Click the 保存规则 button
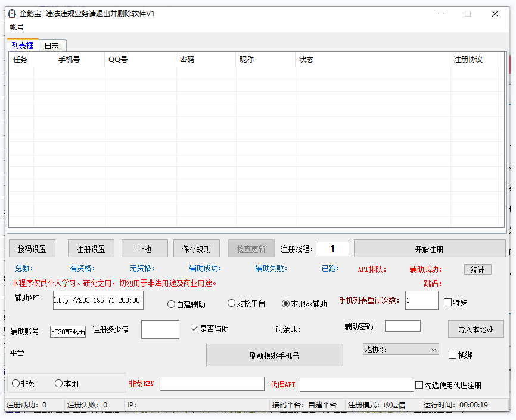Image resolution: width=516 pixels, height=420 pixels. [197, 249]
